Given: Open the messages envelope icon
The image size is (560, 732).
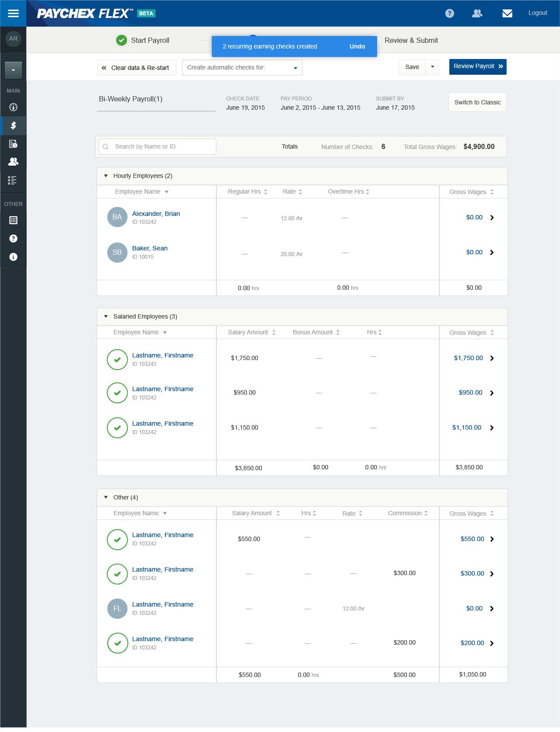Looking at the screenshot, I should point(507,14).
